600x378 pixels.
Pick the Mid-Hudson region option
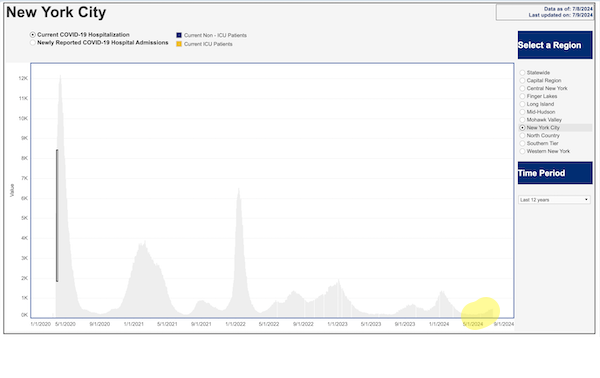click(x=522, y=112)
